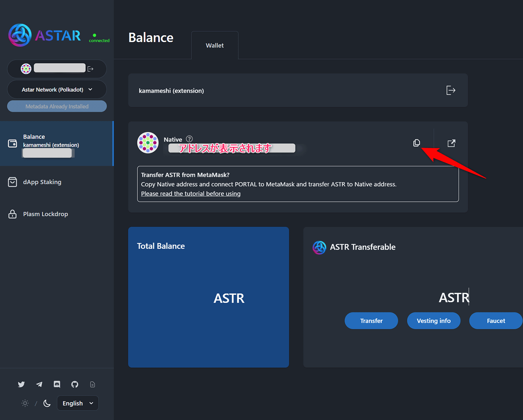Switch to dark theme moon icon

coord(47,403)
